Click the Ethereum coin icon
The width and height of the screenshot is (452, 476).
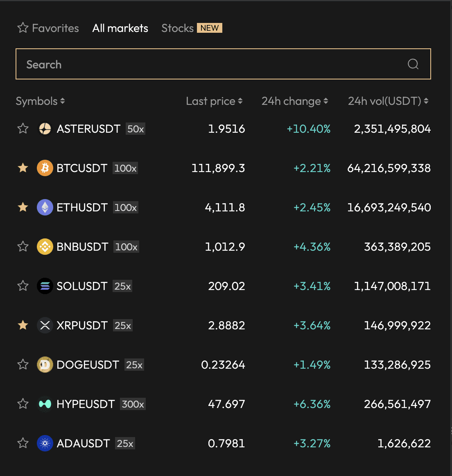click(45, 207)
